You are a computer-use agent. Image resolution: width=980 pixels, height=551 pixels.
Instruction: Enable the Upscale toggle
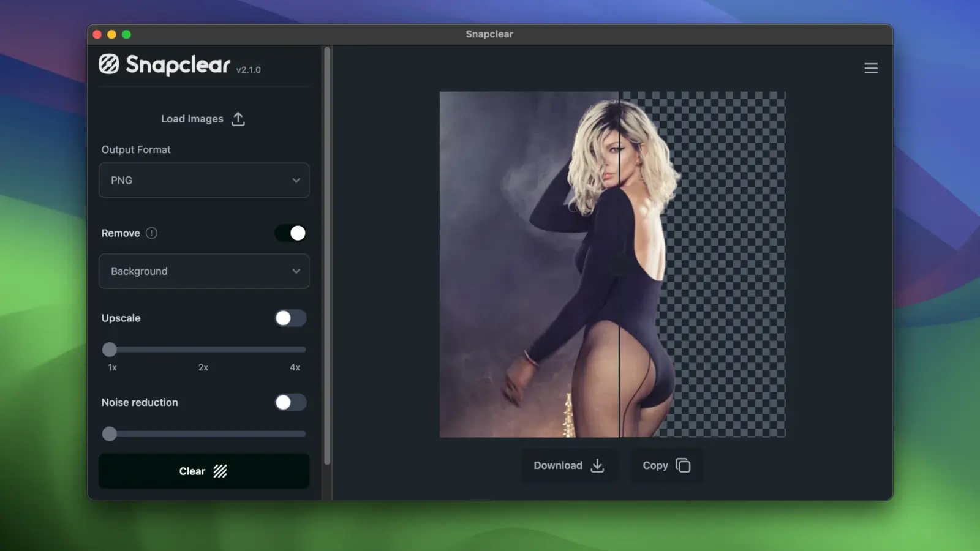(x=290, y=318)
